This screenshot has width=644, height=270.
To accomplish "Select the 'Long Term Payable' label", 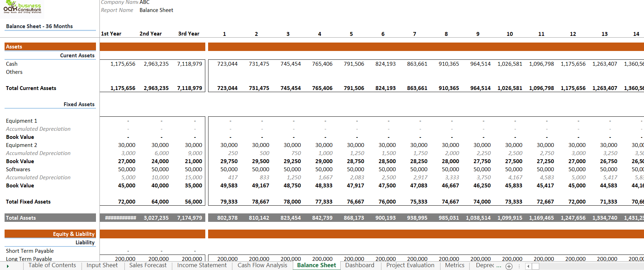I will coord(29,259).
